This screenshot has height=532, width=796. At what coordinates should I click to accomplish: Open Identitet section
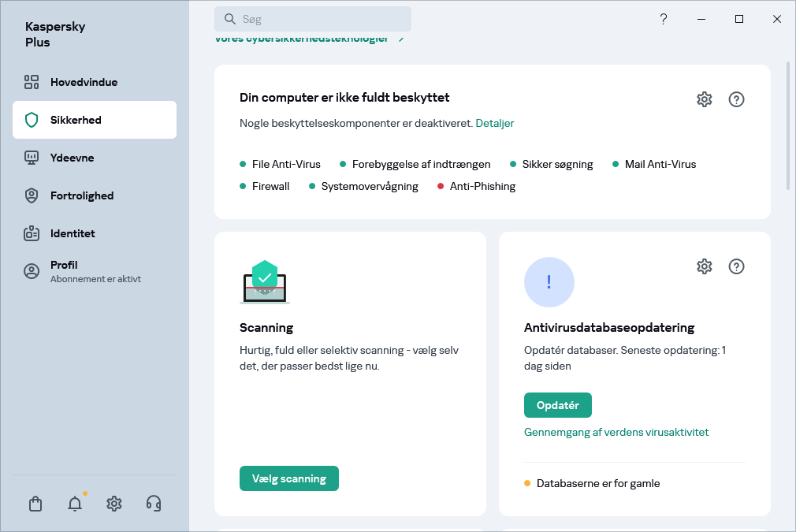pos(73,233)
